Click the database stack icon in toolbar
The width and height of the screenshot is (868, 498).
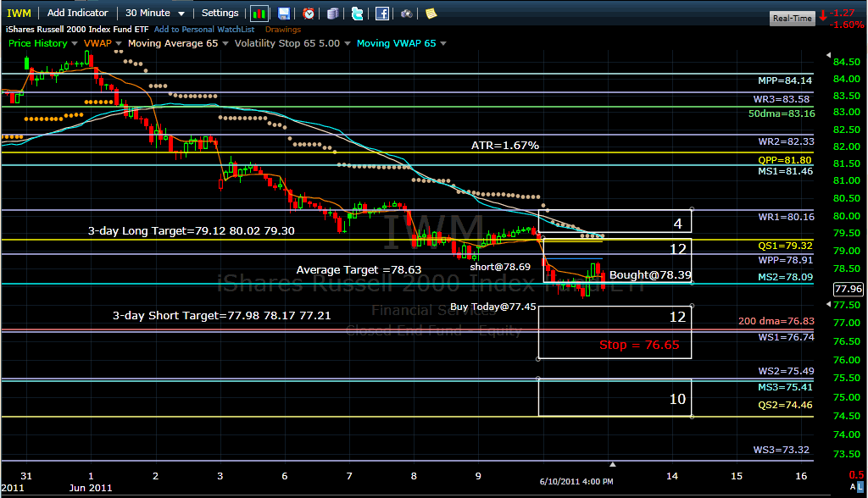pos(332,14)
